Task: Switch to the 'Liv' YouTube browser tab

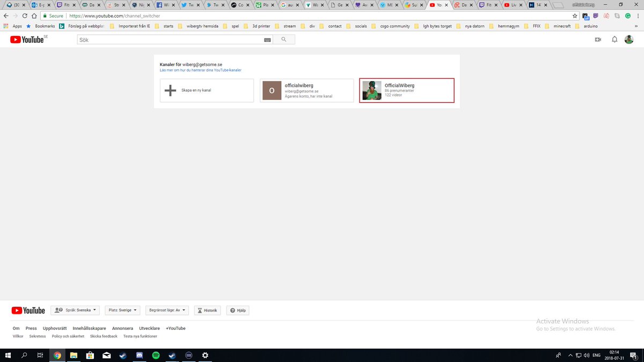Action: pos(513,5)
